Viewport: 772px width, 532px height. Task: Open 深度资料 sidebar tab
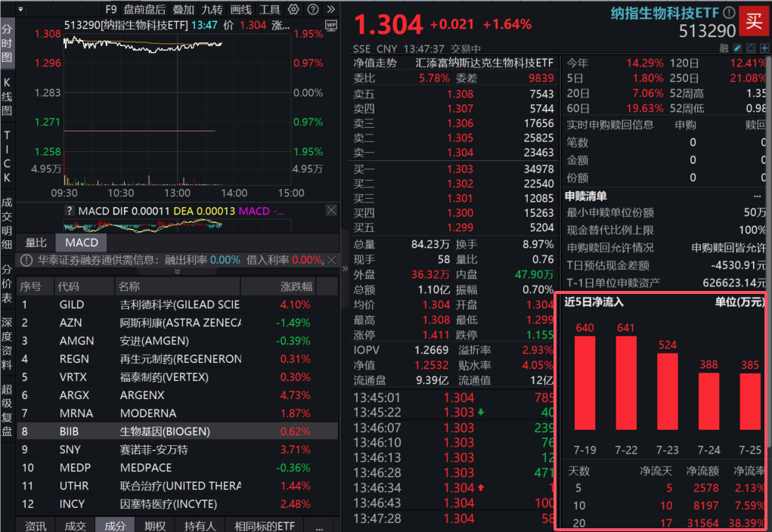coord(7,344)
